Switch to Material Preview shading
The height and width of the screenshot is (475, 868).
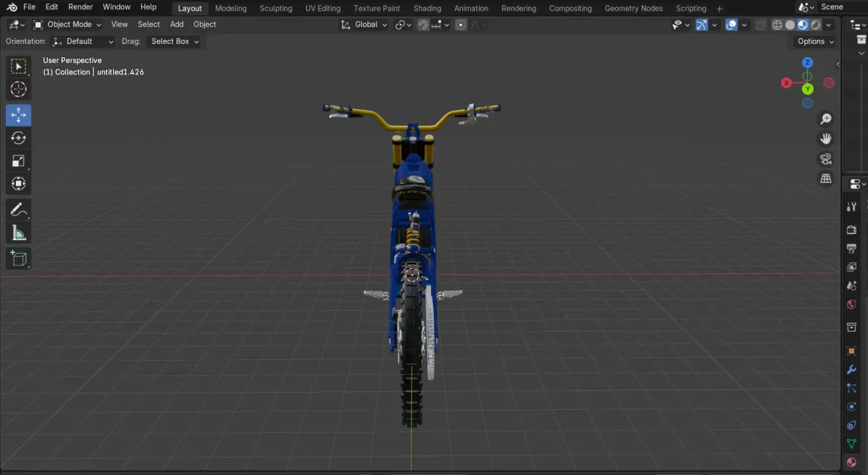tap(803, 25)
